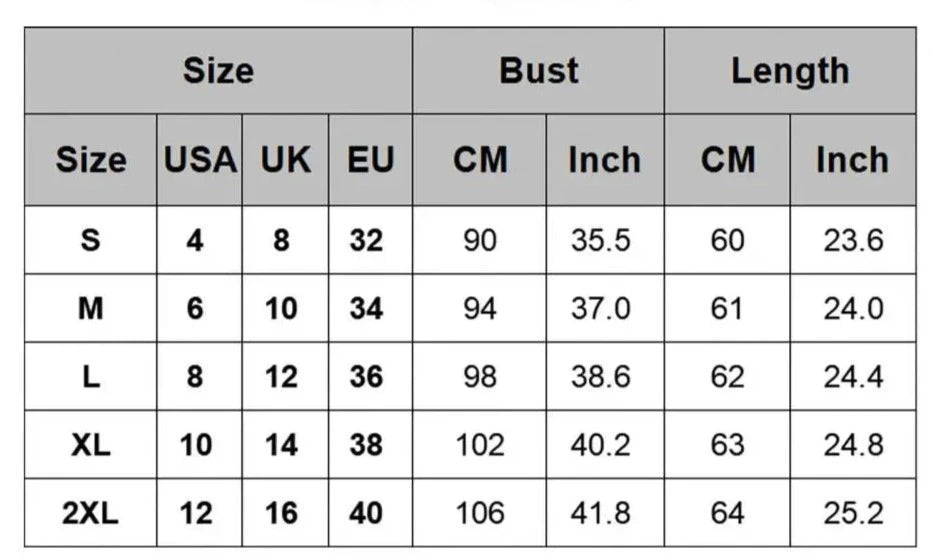Select the length inch value 24.0
Viewport: 932px width, 560px height.
pyautogui.click(x=853, y=309)
